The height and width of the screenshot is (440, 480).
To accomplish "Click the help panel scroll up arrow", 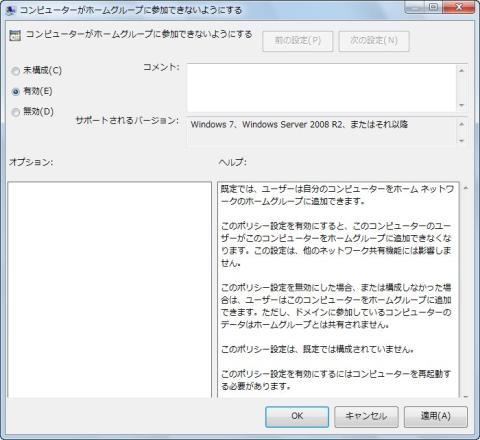I will (x=466, y=188).
